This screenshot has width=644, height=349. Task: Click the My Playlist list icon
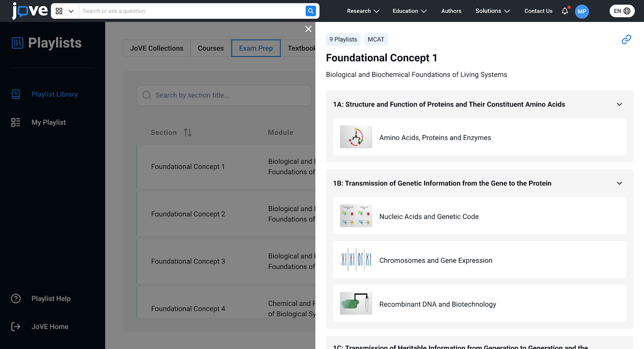(x=16, y=123)
